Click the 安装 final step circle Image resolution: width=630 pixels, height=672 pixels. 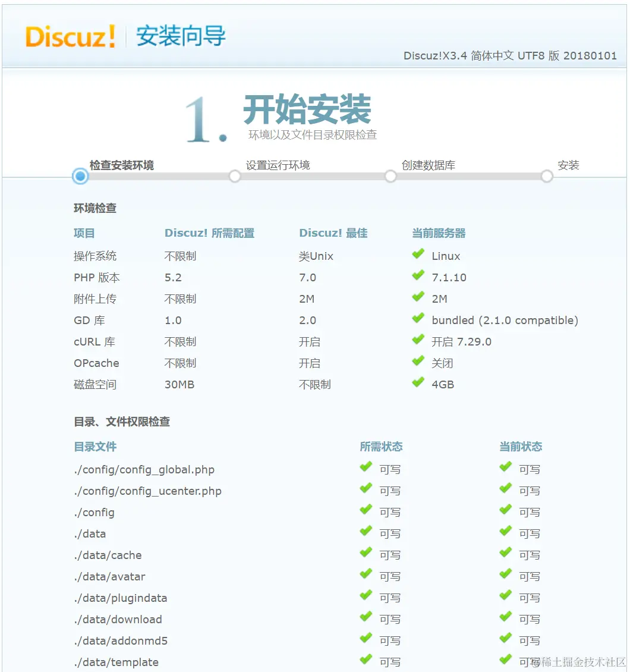pos(547,176)
